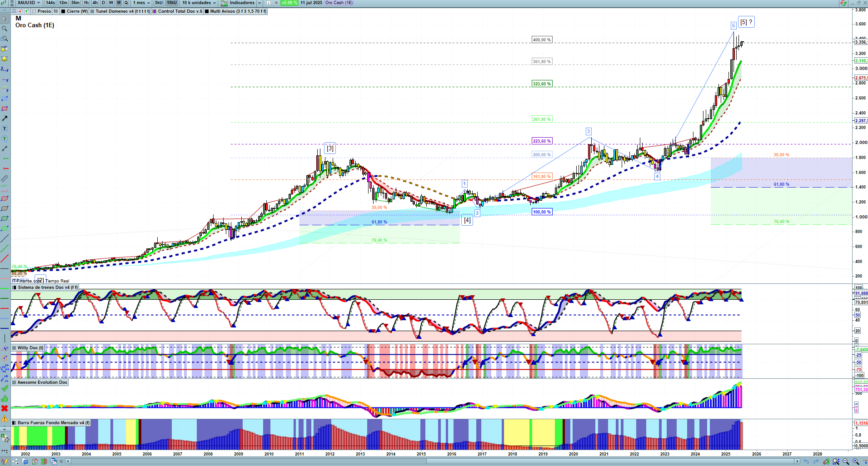Switch to the W weekly timeframe
Viewport: 868px width, 466px height.
(x=111, y=3)
